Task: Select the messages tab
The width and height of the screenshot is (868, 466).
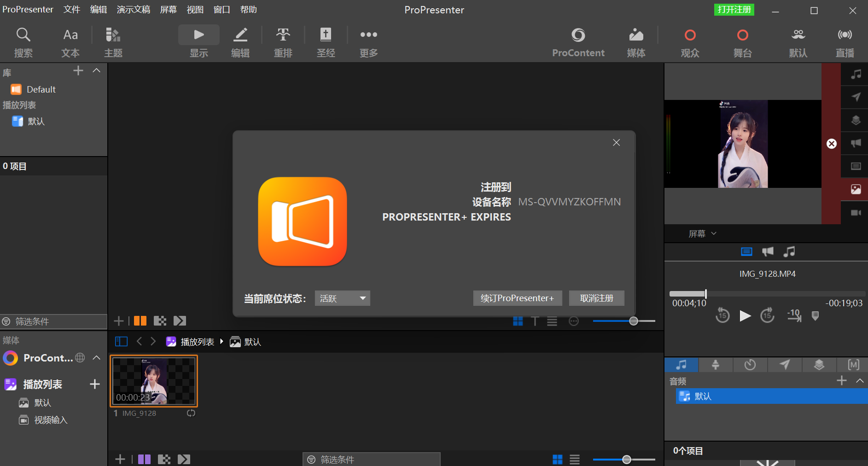Action: (x=785, y=365)
